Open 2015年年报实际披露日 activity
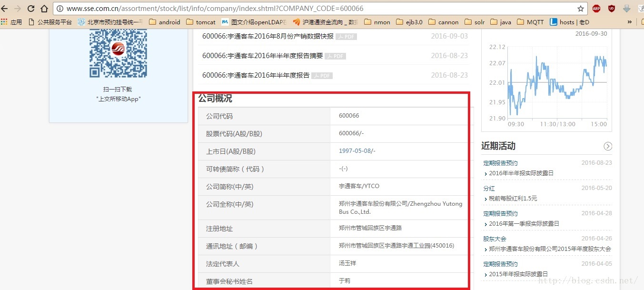 [x=518, y=274]
